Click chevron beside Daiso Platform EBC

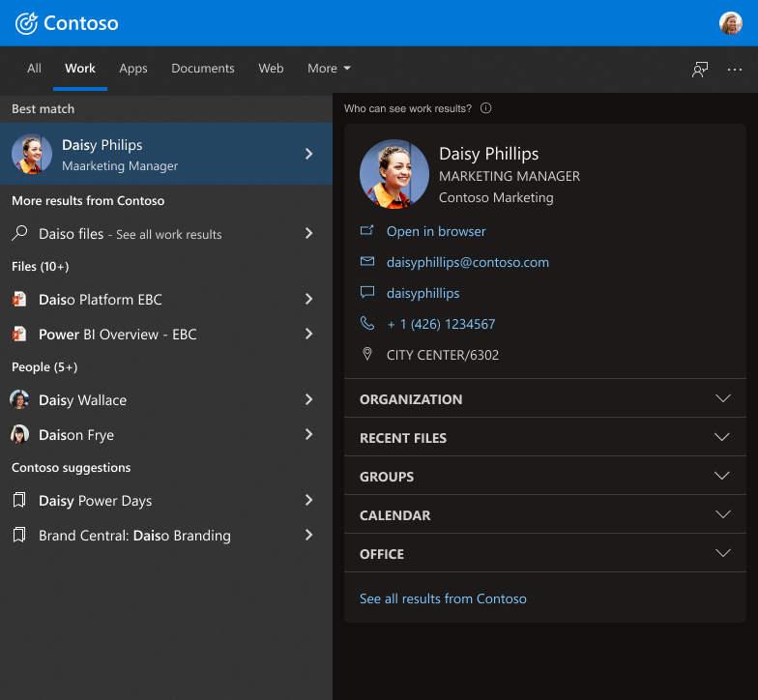(x=309, y=299)
